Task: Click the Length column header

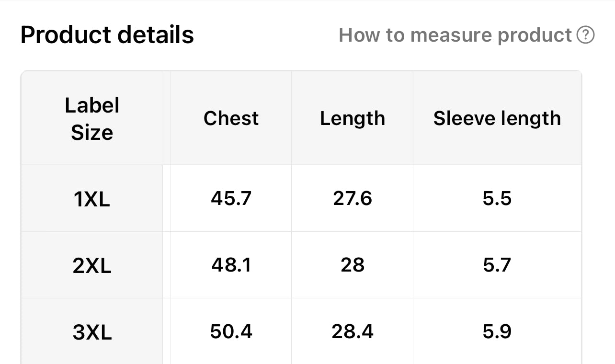Action: (353, 118)
